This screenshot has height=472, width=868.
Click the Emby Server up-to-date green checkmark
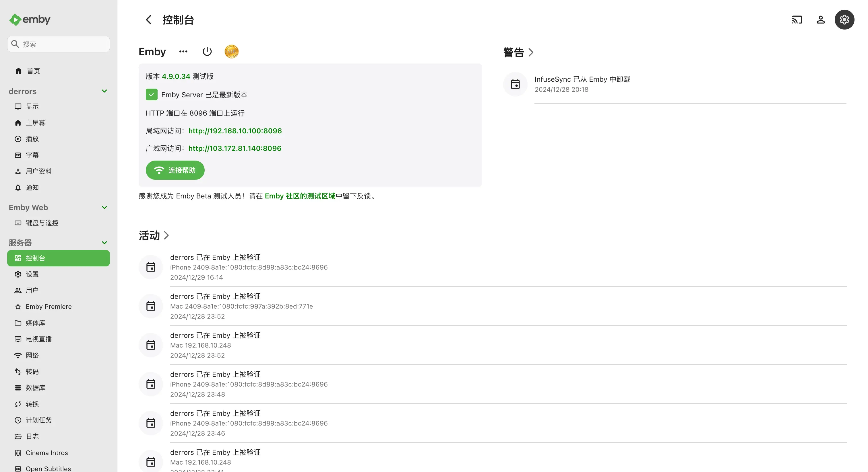[152, 95]
